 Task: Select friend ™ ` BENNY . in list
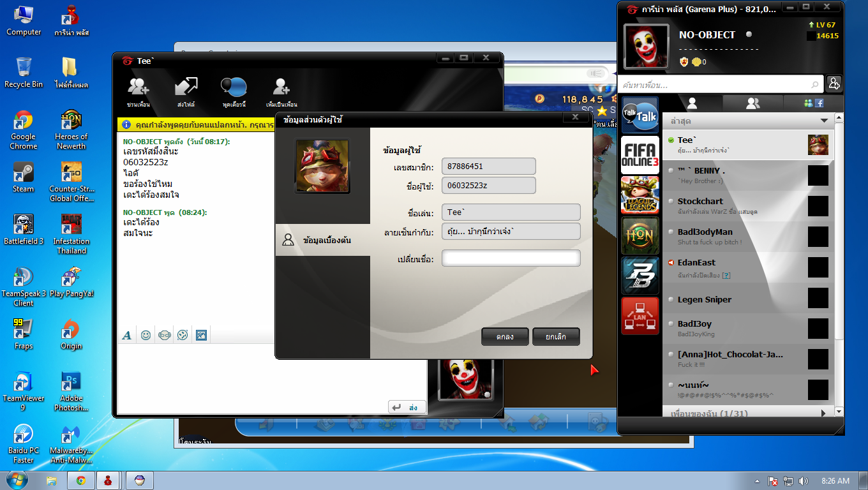tap(747, 175)
